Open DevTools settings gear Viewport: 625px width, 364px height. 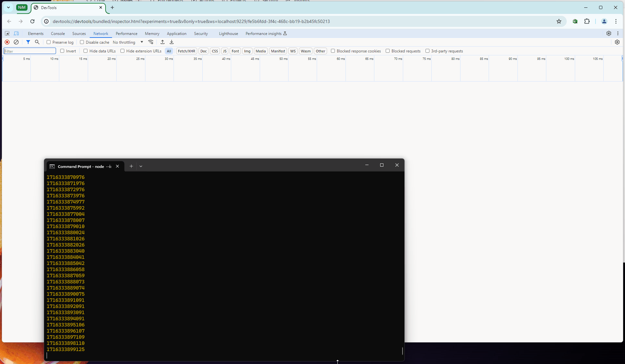[608, 33]
